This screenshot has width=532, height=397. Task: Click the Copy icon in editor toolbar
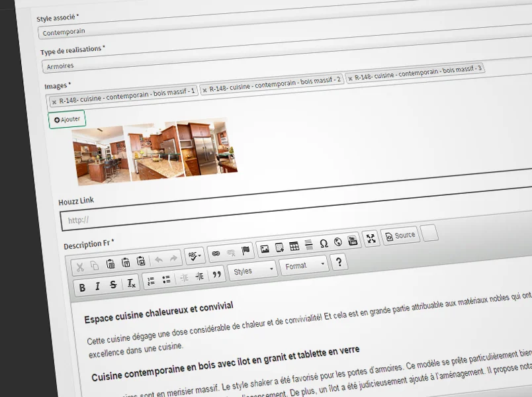(95, 265)
